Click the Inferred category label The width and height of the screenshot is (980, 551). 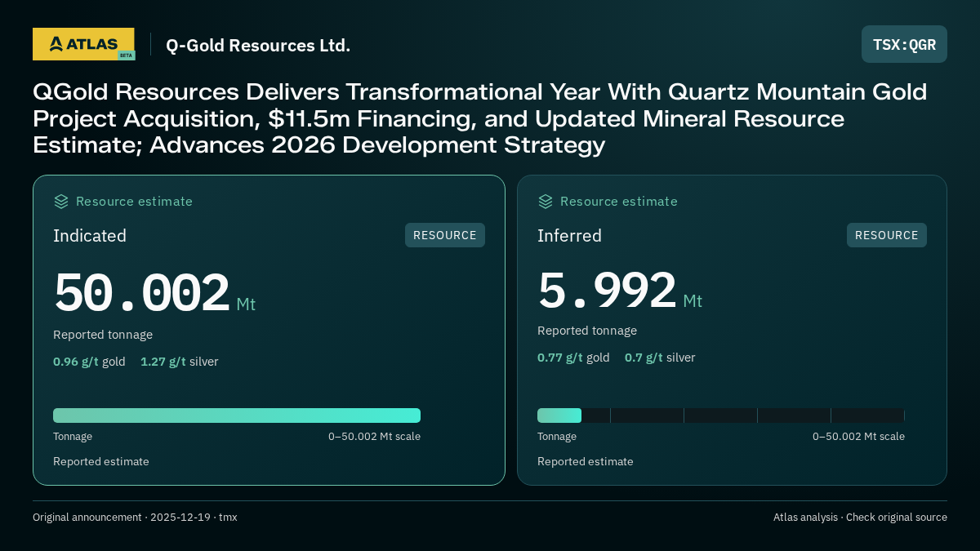(569, 236)
